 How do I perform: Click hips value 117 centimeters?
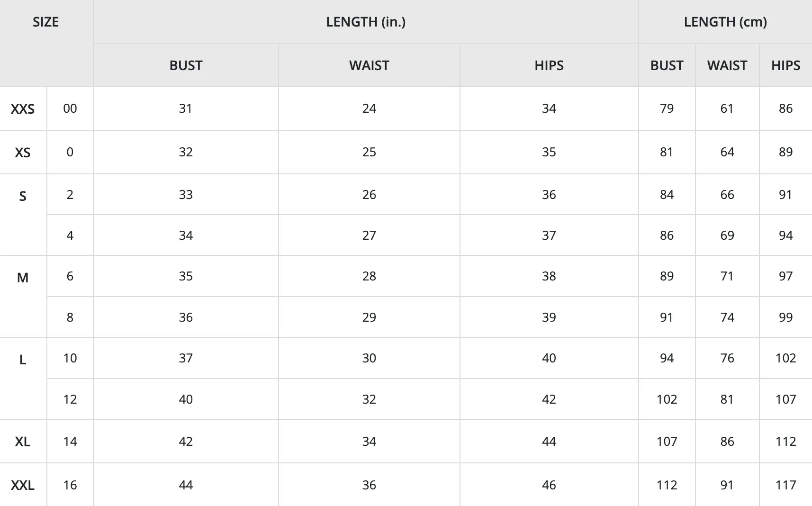[785, 485]
